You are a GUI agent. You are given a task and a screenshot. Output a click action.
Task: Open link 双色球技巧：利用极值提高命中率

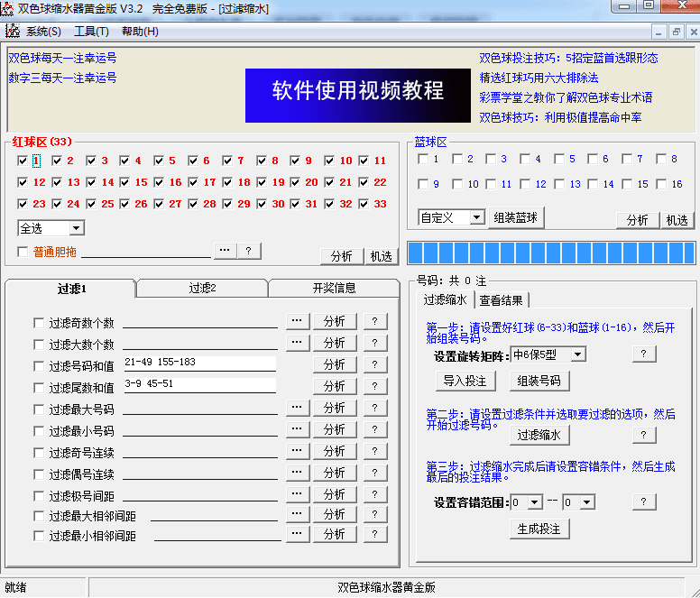(560, 117)
